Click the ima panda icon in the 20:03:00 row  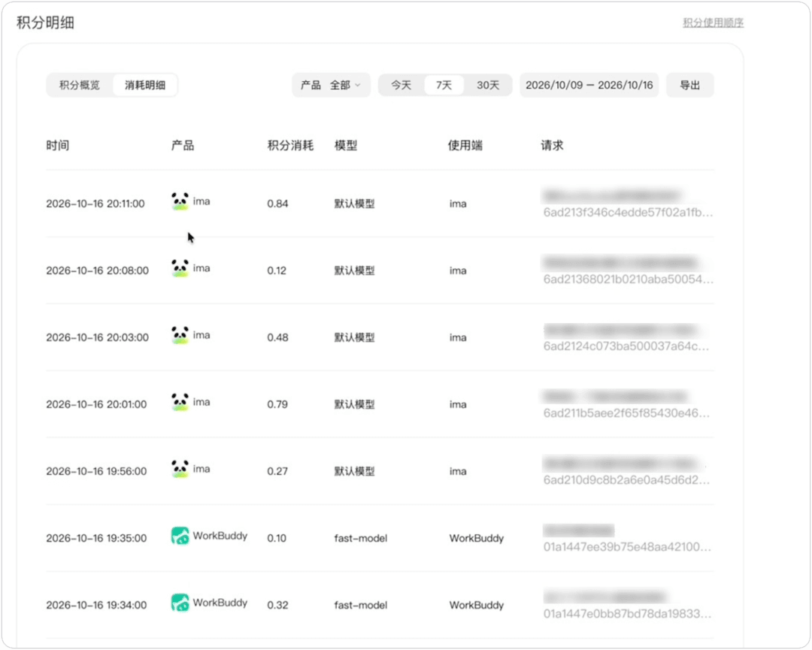[x=180, y=335]
